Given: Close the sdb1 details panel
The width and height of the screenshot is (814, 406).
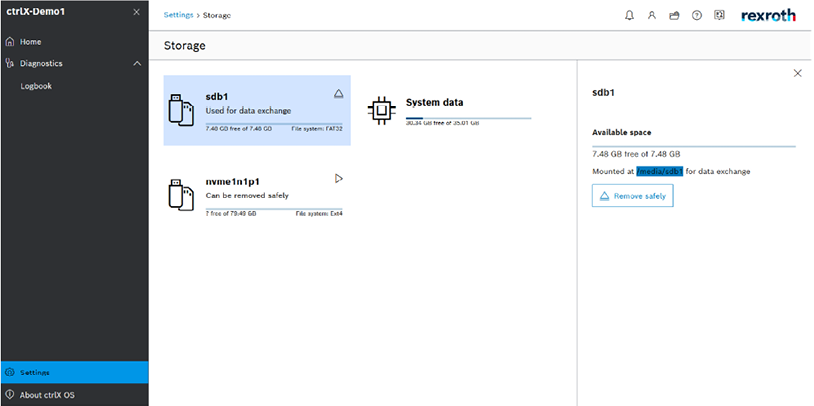Looking at the screenshot, I should [797, 73].
